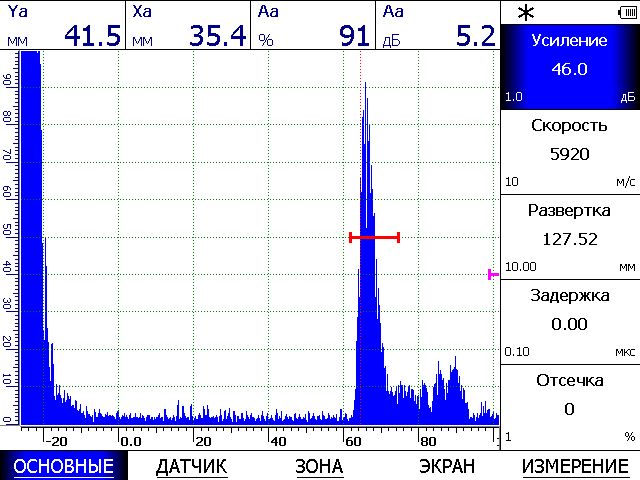Select the Отсечка reject parameter
The width and height of the screenshot is (640, 480).
click(x=569, y=405)
